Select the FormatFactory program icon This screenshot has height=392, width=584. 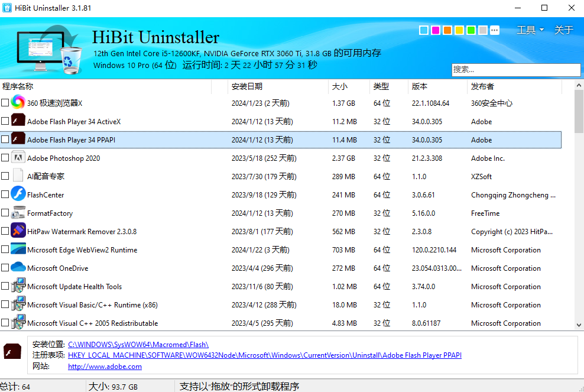pos(17,213)
